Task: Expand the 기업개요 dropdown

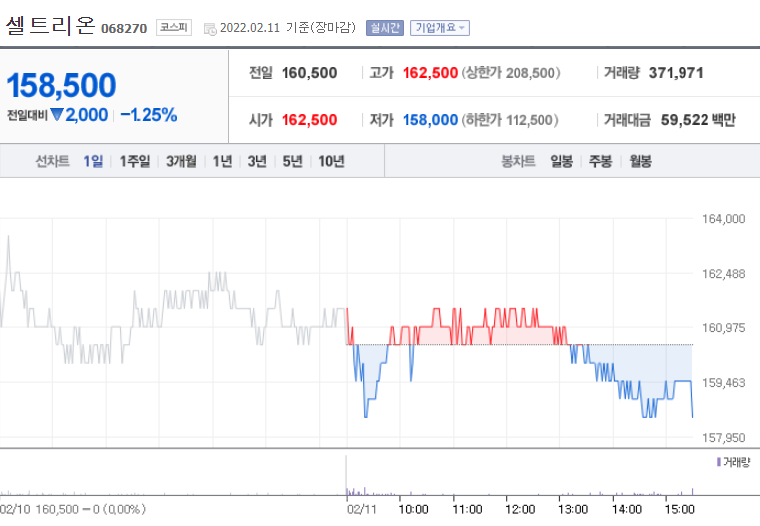Action: point(440,28)
